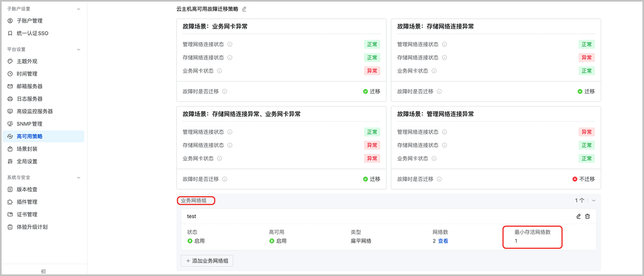Viewport: 644px width, 276px height.
Task: Click the 日志服务器 sidebar icon
Action: pyautogui.click(x=10, y=99)
